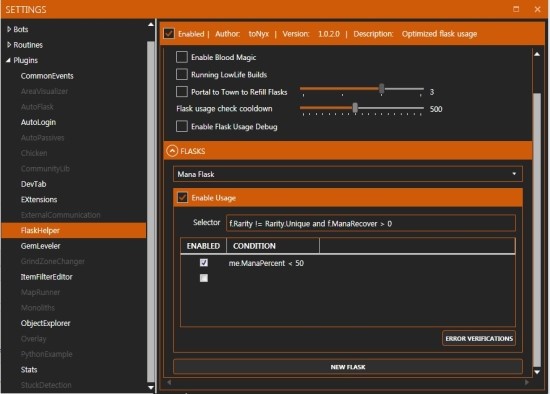
Task: Enable Blood Magic checkbox
Action: (182, 57)
